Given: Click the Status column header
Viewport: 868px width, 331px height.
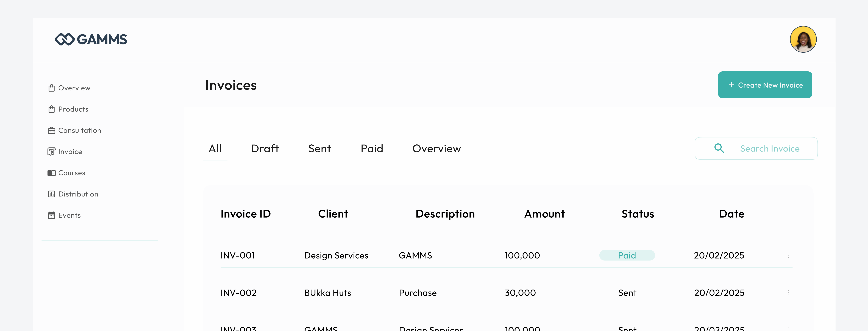Looking at the screenshot, I should [x=638, y=214].
